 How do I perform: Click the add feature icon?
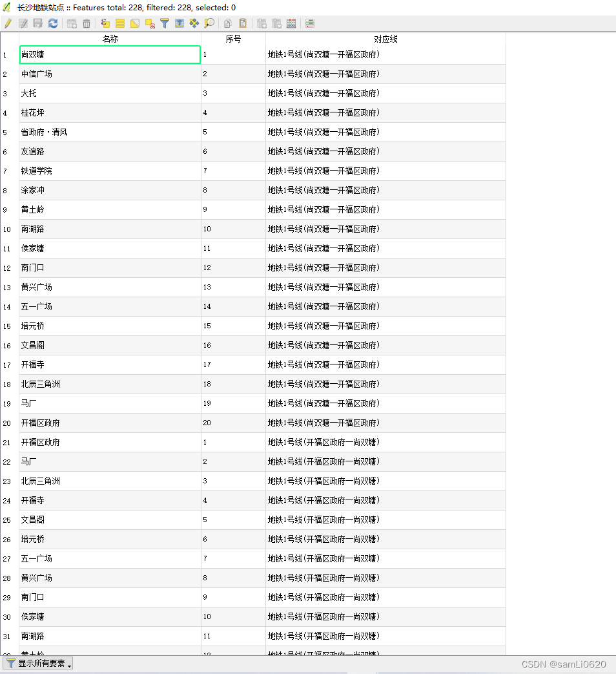[72, 24]
